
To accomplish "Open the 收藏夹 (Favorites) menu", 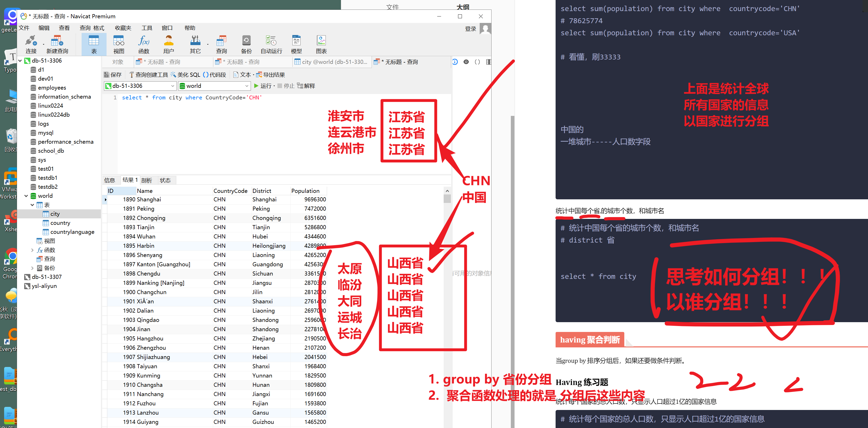I will coord(123,28).
